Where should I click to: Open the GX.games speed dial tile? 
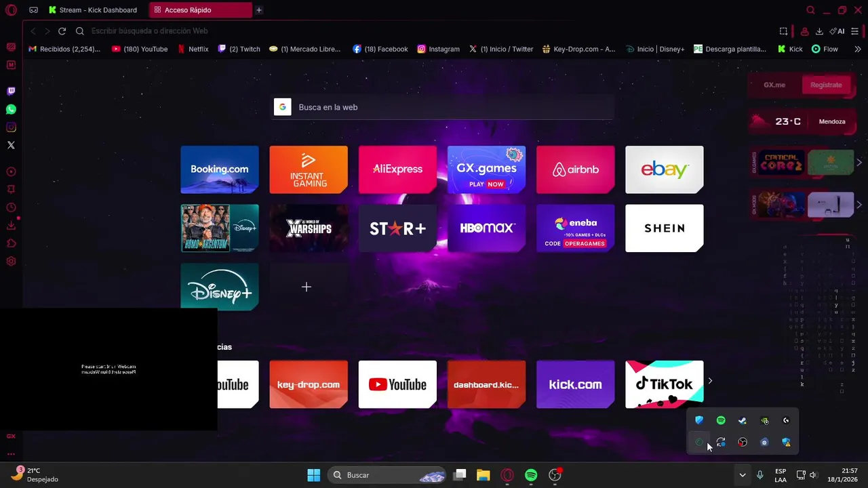point(486,169)
